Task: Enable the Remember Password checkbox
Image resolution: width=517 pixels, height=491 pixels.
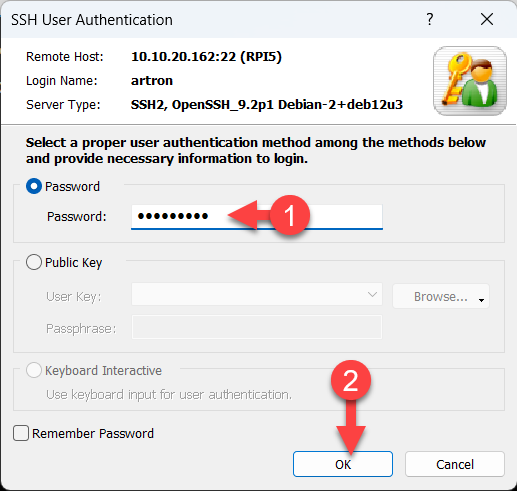Action: pyautogui.click(x=21, y=433)
